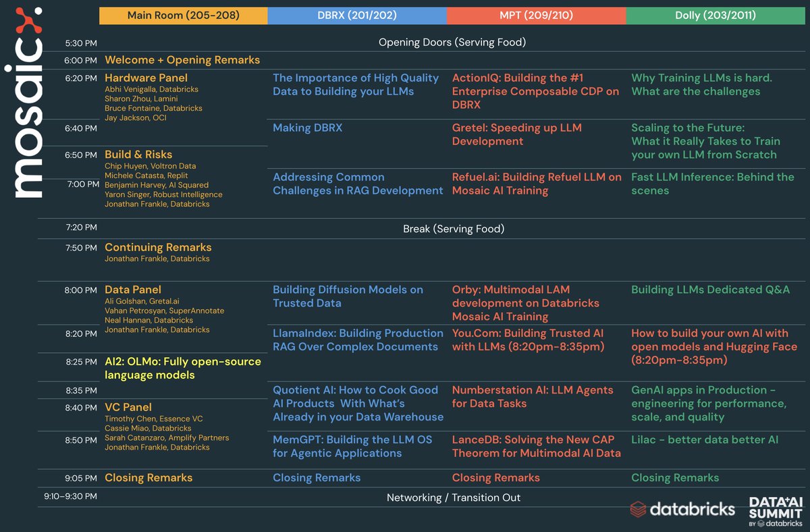This screenshot has height=532, width=810.
Task: Click speaker Cassie Miao, Databricks
Action: pyautogui.click(x=148, y=428)
